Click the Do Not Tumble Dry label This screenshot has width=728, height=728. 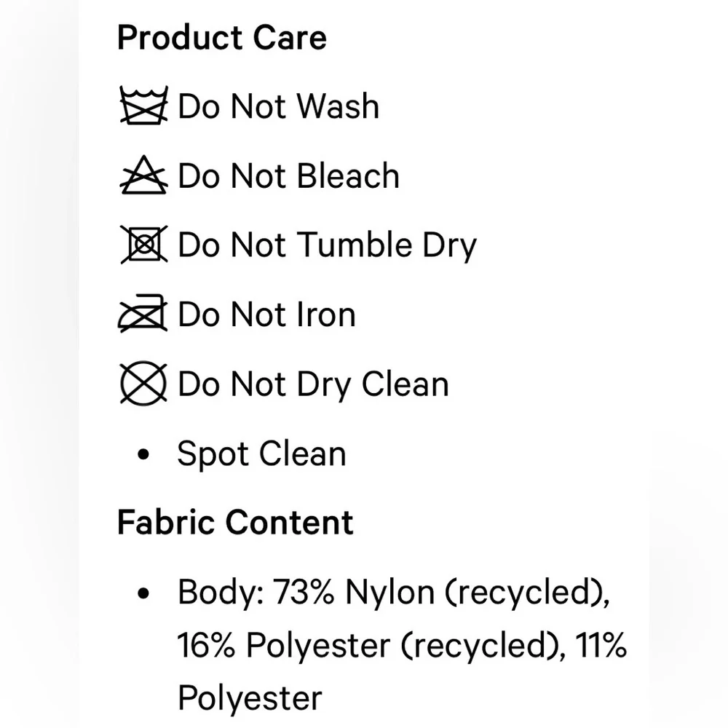[x=327, y=245]
